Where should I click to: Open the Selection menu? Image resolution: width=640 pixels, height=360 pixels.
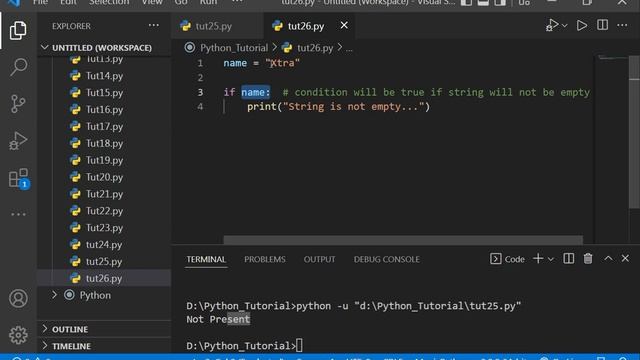(x=109, y=2)
